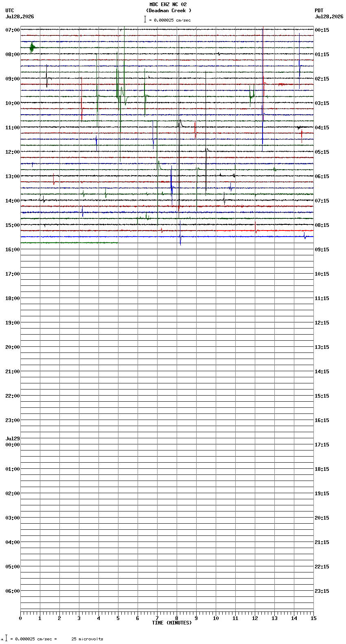The width and height of the screenshot is (346, 644).
Task: Click the 14:00 UTC time label
Action: [13, 201]
